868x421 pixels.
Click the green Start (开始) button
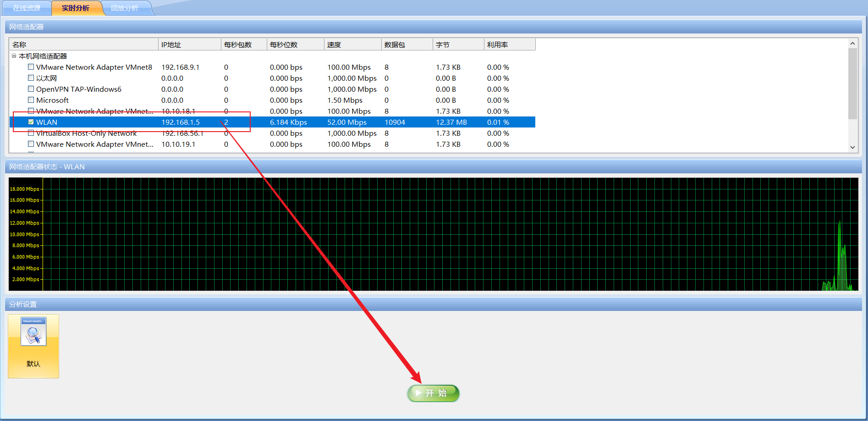pos(434,393)
